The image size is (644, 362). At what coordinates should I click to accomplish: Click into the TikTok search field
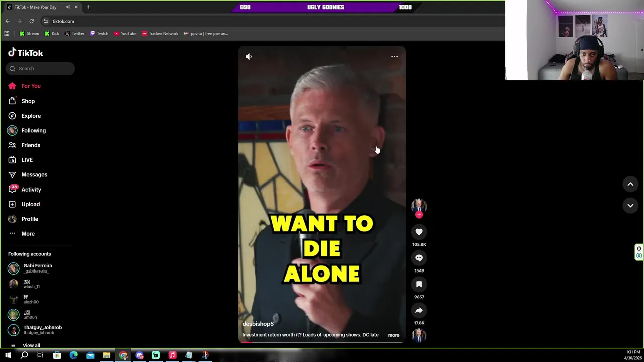tap(40, 69)
